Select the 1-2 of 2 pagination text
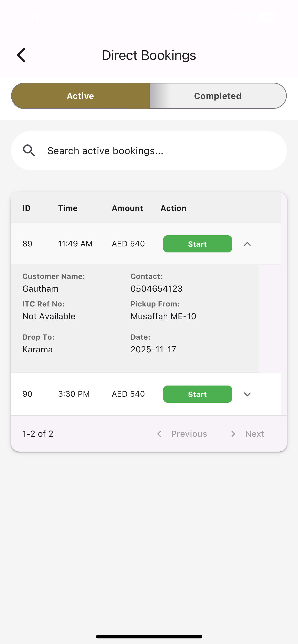 tap(38, 434)
